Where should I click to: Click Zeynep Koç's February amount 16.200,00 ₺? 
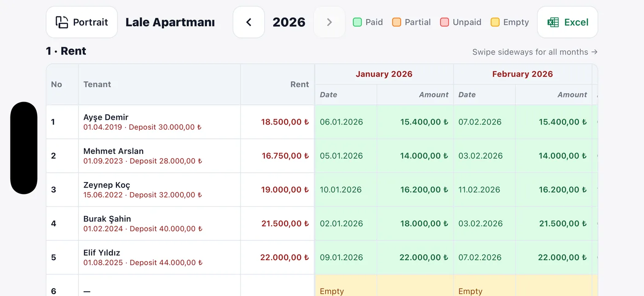click(563, 189)
